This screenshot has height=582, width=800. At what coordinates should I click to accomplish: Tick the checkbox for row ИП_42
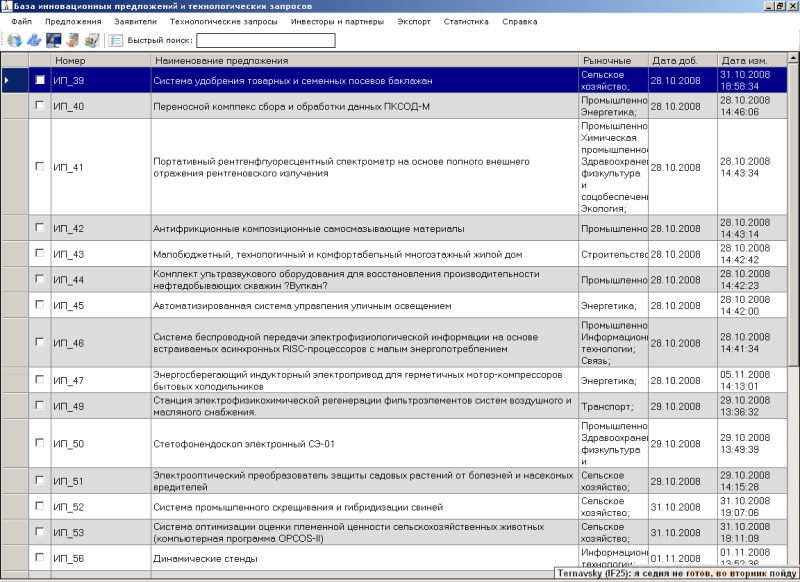(40, 227)
